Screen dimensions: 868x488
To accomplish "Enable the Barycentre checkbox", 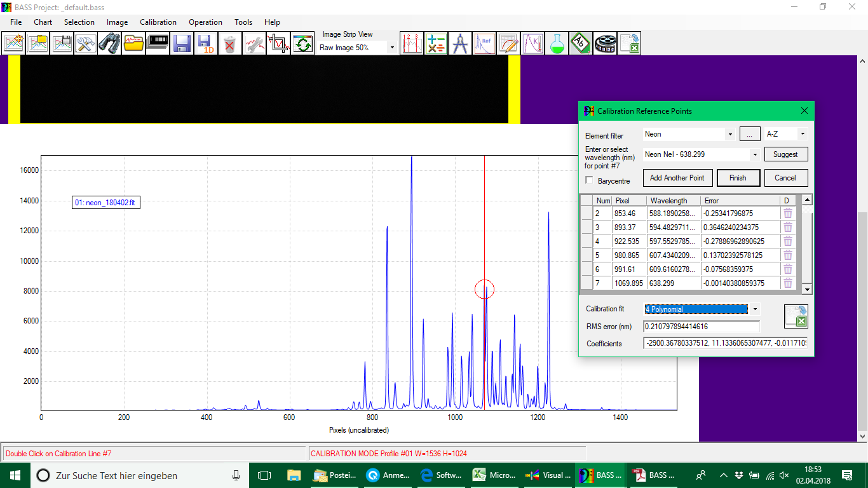I will pyautogui.click(x=589, y=180).
